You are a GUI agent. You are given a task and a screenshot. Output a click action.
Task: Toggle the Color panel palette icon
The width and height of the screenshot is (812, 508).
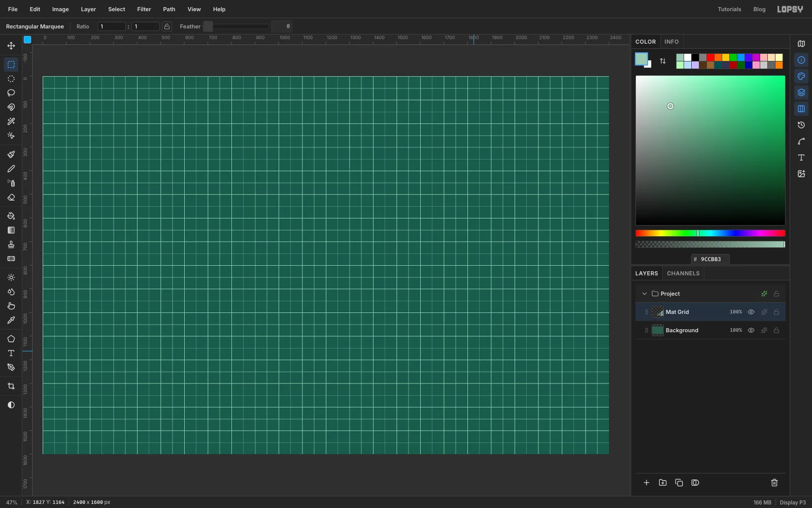coord(801,76)
